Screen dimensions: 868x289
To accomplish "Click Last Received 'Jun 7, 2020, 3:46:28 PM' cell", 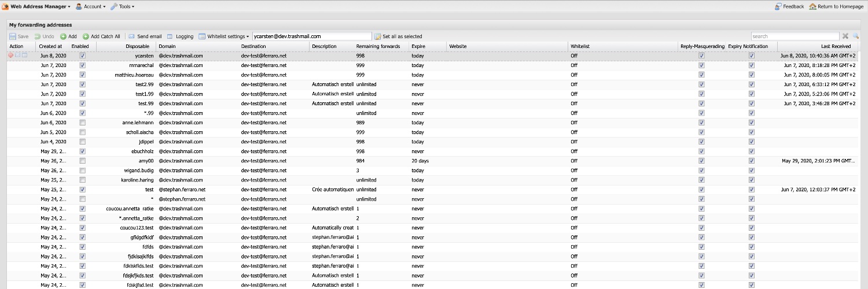I will tap(819, 103).
